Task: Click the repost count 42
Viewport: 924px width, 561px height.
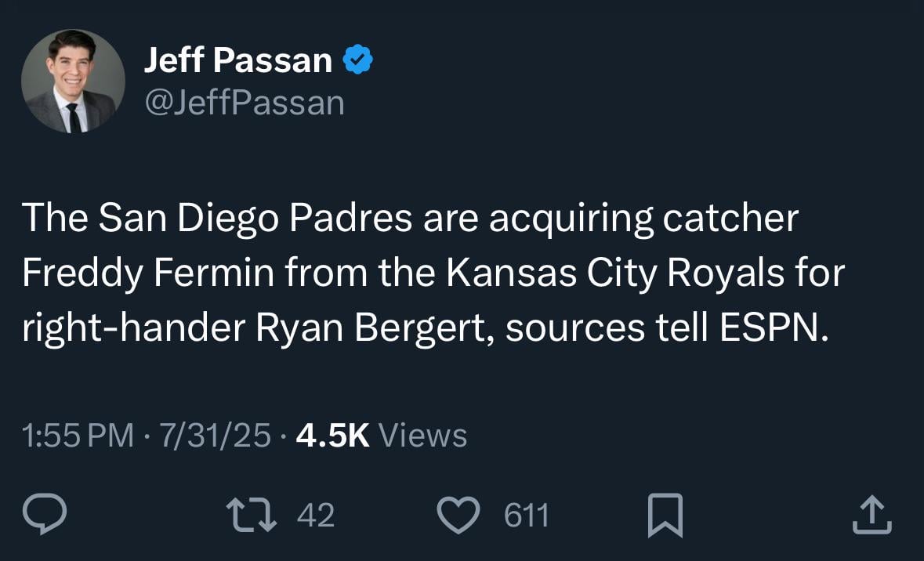Action: 316,516
